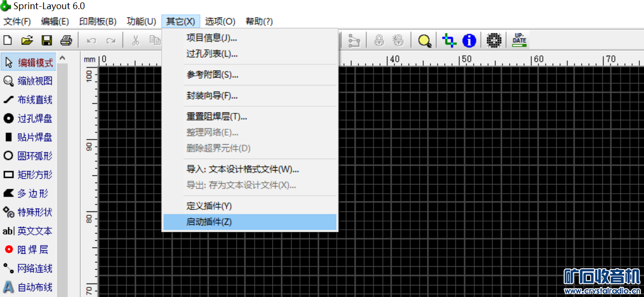Click the blue-green crosshair toolbar icon
This screenshot has width=644, height=297.
[450, 40]
